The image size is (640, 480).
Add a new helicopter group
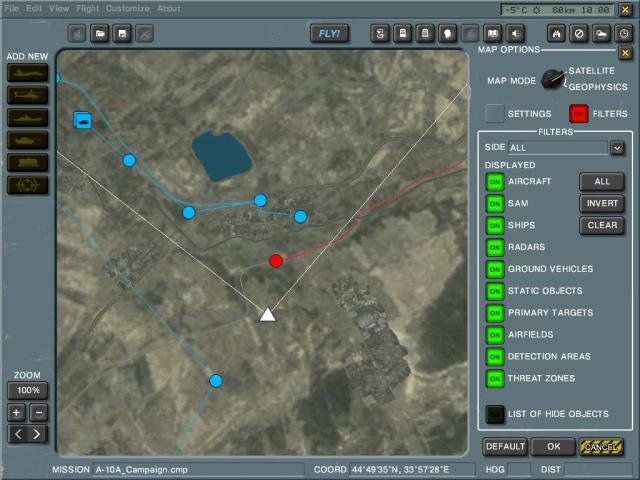[x=27, y=94]
